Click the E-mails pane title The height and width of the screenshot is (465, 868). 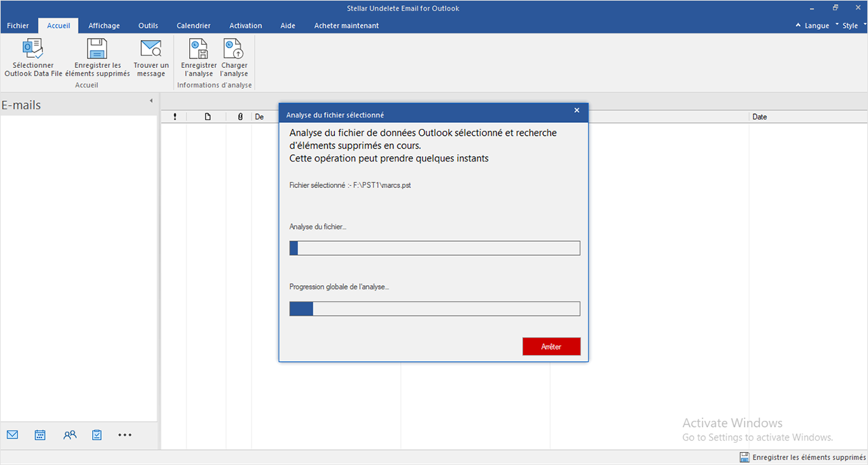pyautogui.click(x=21, y=105)
